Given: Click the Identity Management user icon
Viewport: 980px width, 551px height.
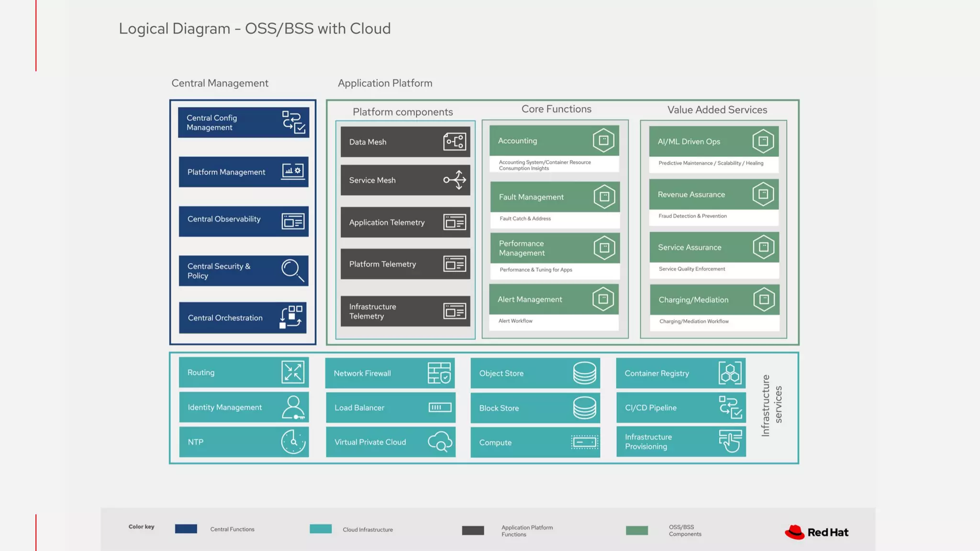Looking at the screenshot, I should (x=293, y=407).
